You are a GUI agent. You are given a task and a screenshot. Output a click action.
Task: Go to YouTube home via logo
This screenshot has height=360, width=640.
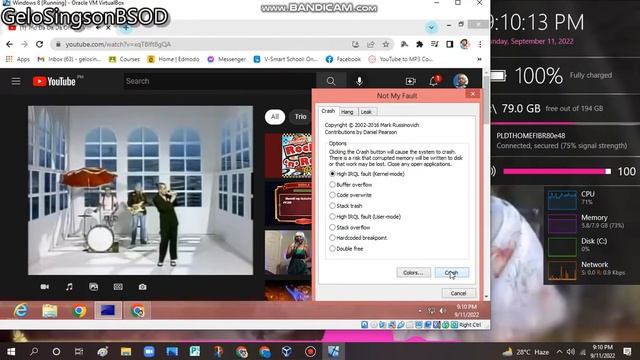(x=54, y=81)
